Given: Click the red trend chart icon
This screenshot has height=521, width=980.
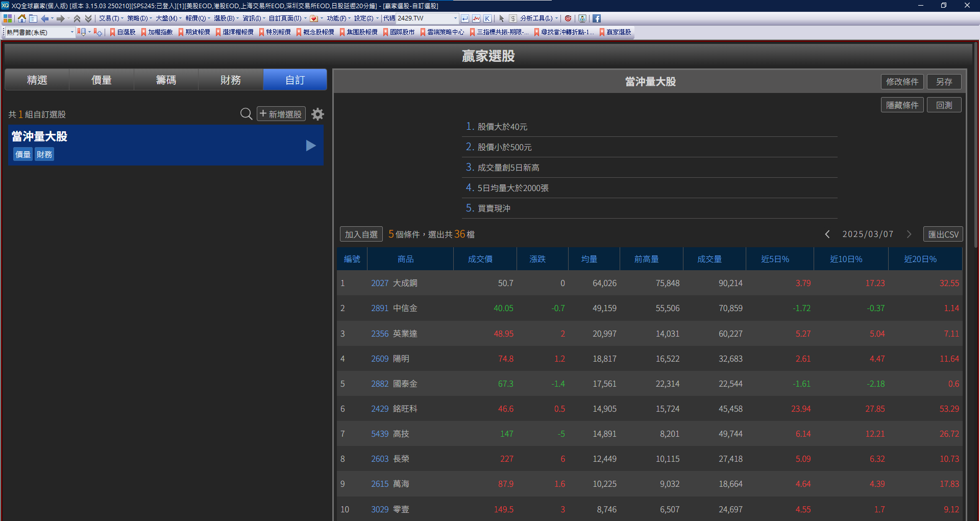Looking at the screenshot, I should (x=476, y=18).
